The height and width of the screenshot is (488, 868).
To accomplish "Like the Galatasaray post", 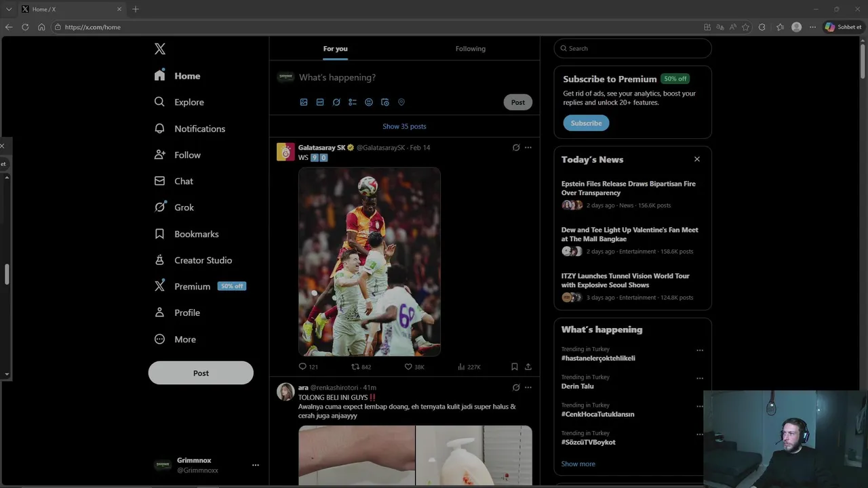I will [x=414, y=367].
